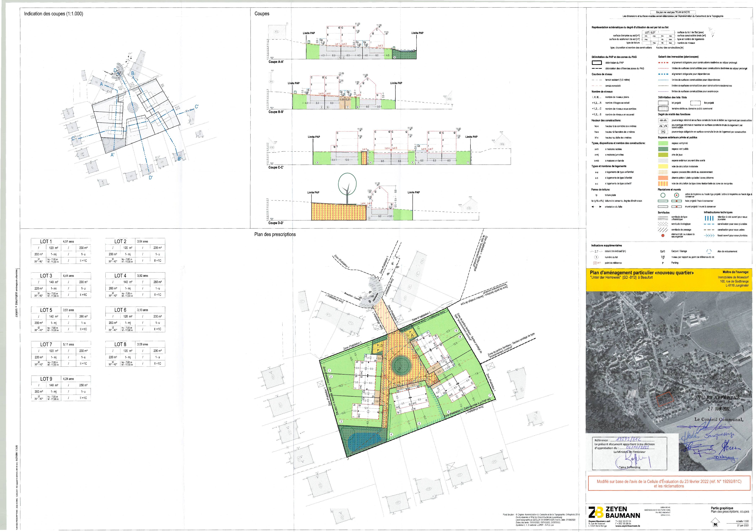Click the 'muret projeté' grey bar symbol
This screenshot has height=532, width=756.
point(663,207)
